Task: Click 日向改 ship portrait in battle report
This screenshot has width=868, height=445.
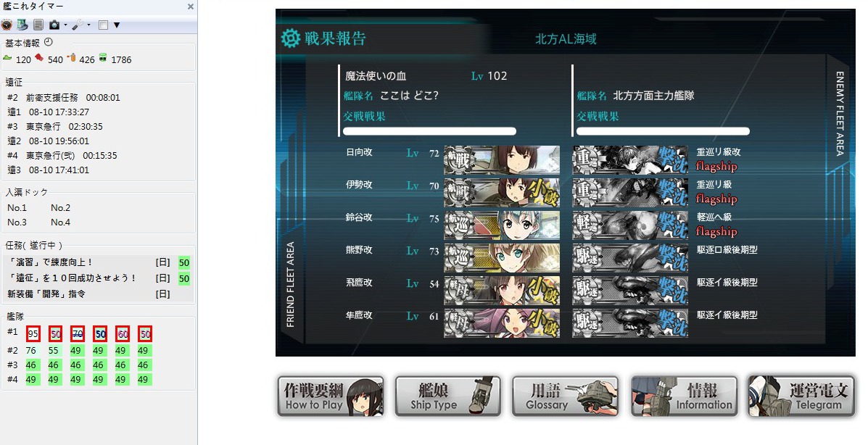Action: coord(502,160)
